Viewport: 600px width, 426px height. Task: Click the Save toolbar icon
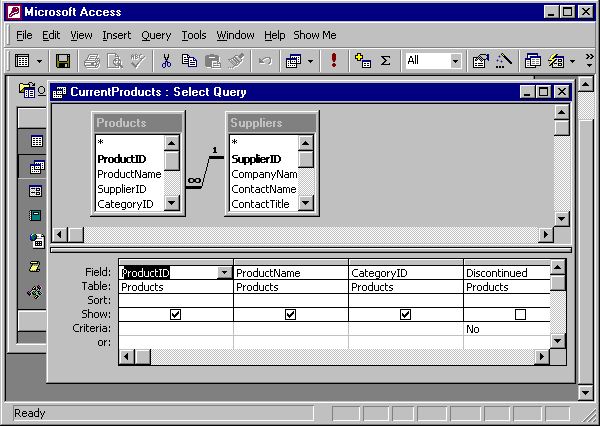[63, 61]
